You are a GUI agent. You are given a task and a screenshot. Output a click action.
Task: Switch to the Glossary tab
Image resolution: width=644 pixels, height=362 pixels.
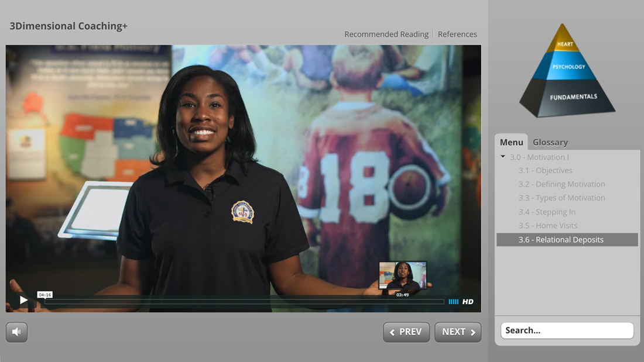550,142
